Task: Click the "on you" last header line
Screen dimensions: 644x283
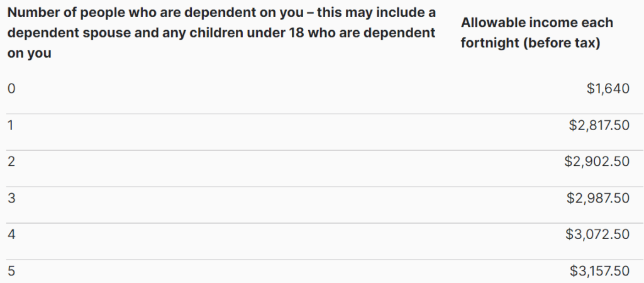Action: pos(29,53)
